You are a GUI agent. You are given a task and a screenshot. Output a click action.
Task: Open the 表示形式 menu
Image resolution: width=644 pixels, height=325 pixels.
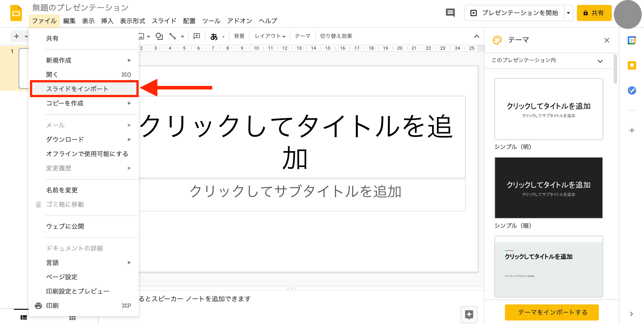pyautogui.click(x=133, y=21)
